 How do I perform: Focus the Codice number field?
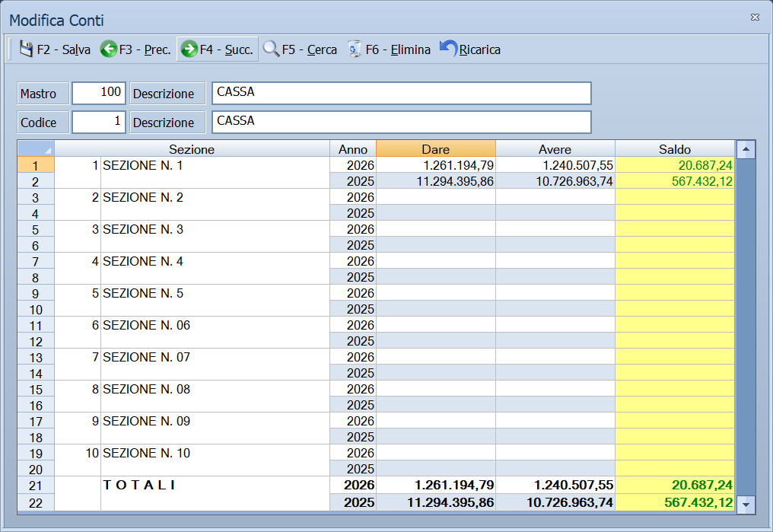(x=99, y=123)
